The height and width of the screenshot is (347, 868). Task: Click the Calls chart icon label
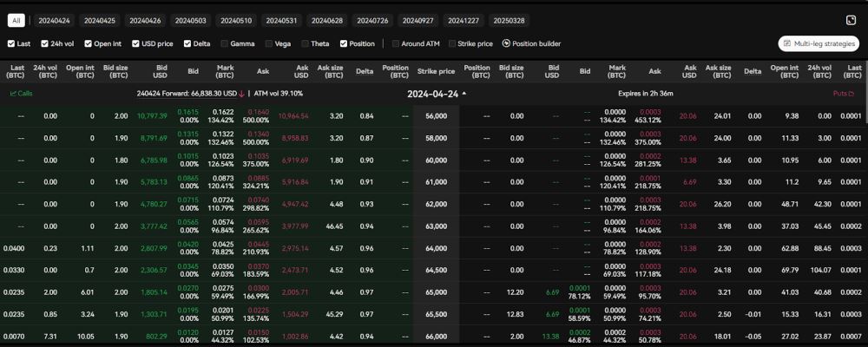[21, 93]
